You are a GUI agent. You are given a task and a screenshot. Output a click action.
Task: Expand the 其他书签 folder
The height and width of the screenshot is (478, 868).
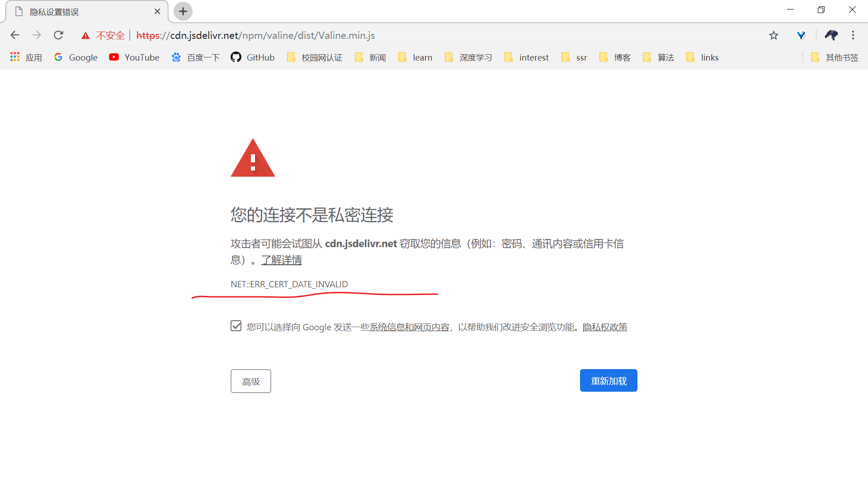pyautogui.click(x=835, y=57)
